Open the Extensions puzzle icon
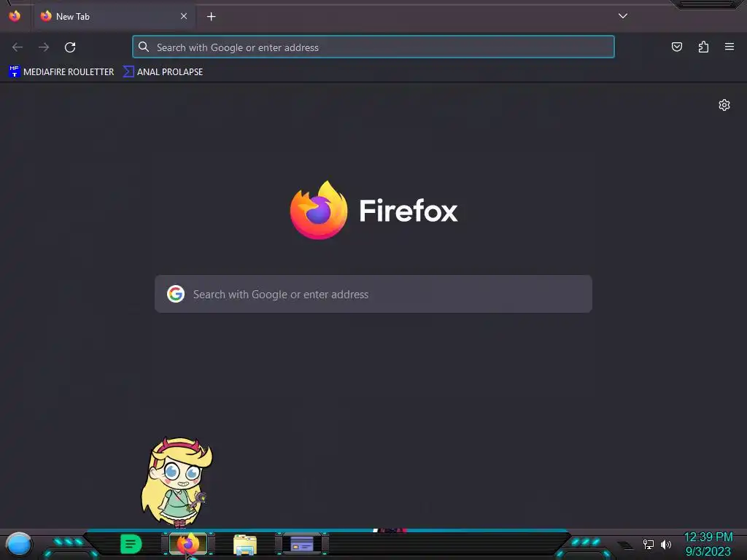 click(x=703, y=47)
